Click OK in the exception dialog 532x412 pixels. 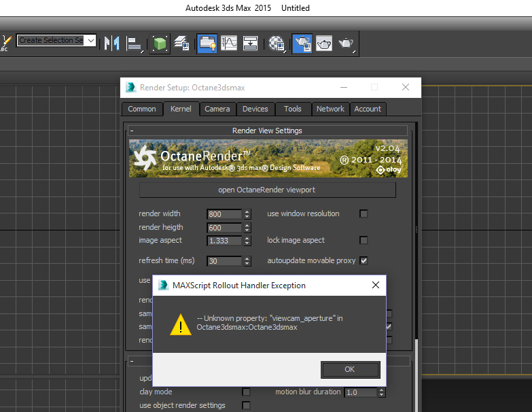coord(350,369)
